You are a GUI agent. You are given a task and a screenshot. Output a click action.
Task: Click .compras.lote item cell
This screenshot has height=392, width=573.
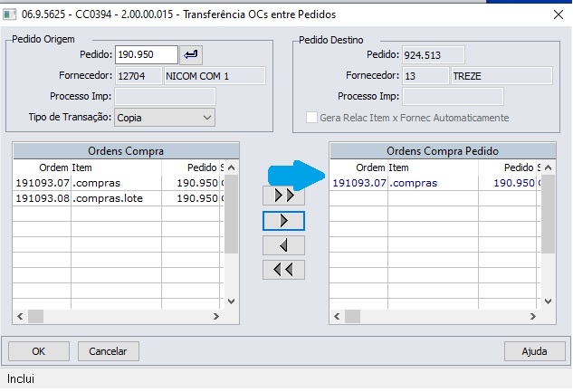(116, 198)
